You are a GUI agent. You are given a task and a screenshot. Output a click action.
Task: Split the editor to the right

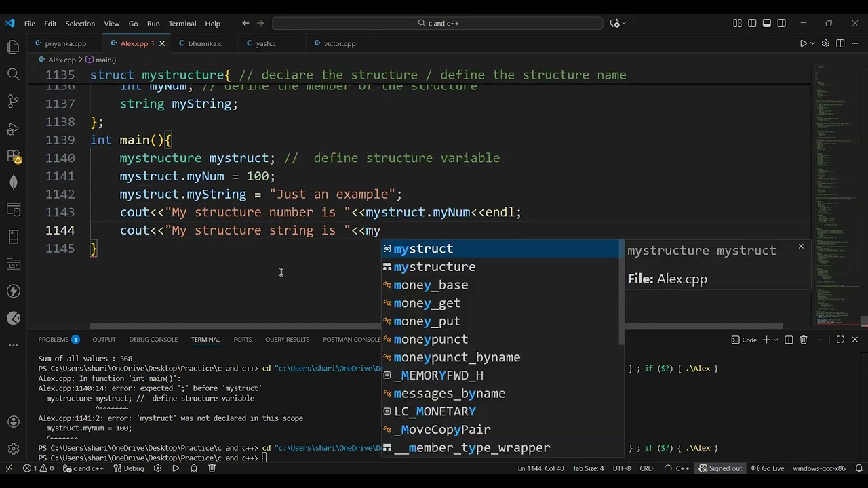pos(840,43)
